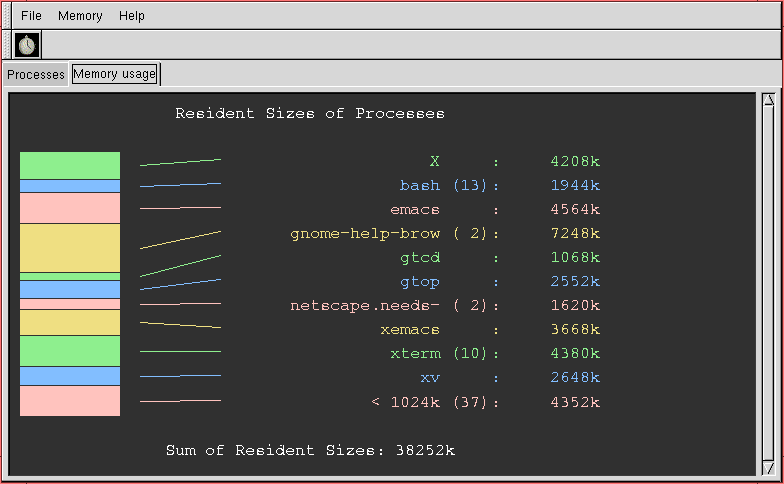Click the top green X segment in the bar
The width and height of the screenshot is (784, 484).
coord(70,165)
